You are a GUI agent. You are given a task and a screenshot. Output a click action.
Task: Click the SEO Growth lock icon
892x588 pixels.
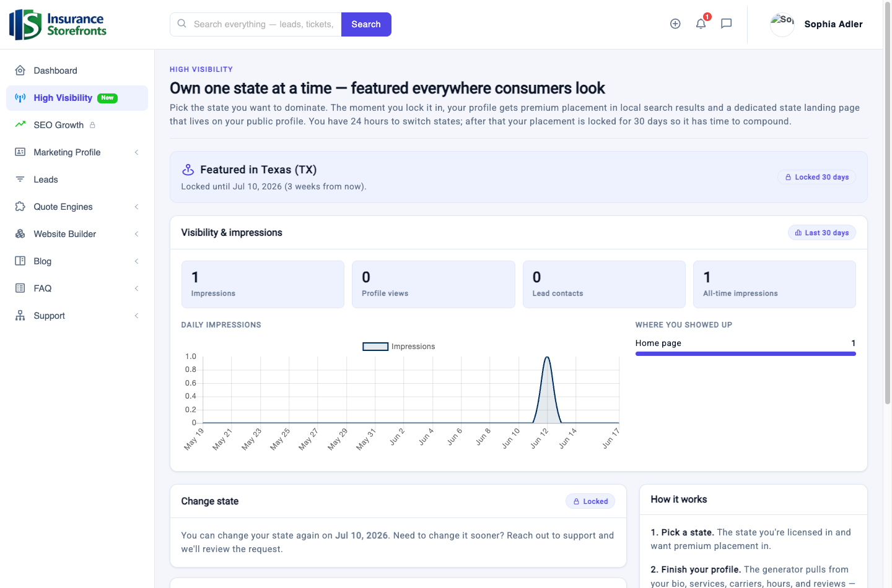click(x=92, y=125)
